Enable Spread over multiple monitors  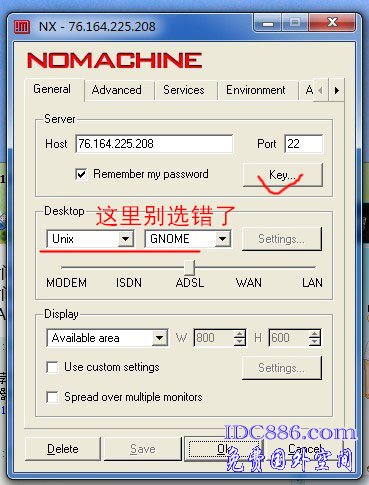tap(52, 397)
